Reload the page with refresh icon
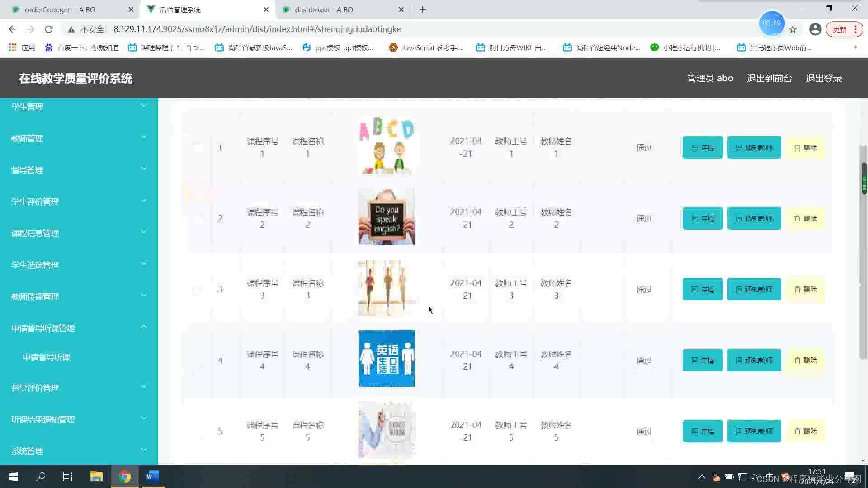Viewport: 868px width, 488px height. [49, 29]
